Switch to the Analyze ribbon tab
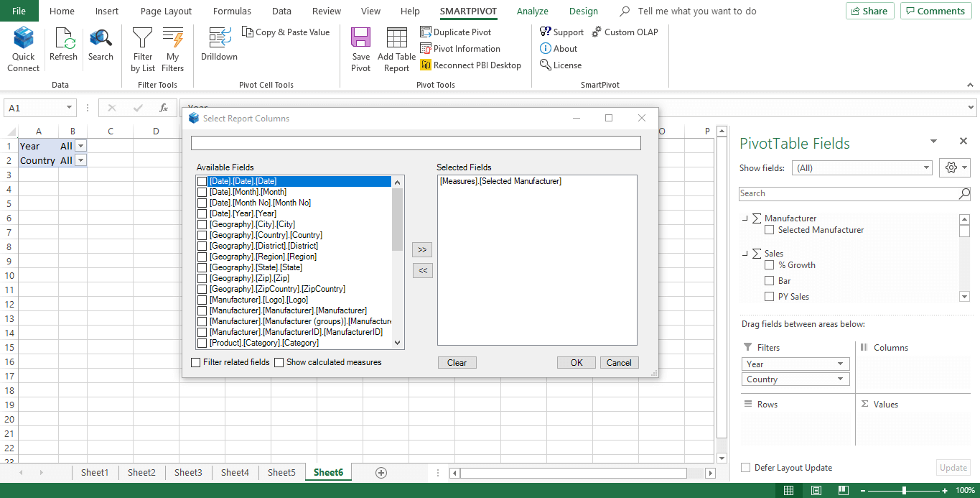This screenshot has width=980, height=498. [x=532, y=11]
